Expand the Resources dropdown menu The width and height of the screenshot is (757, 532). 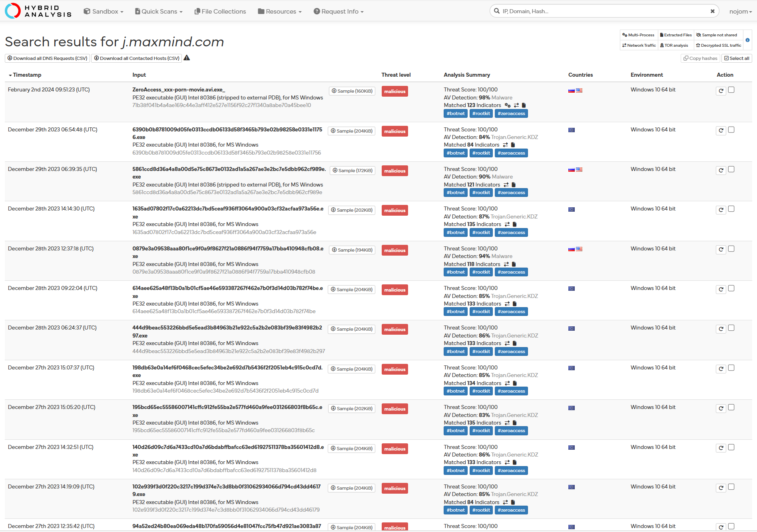280,11
